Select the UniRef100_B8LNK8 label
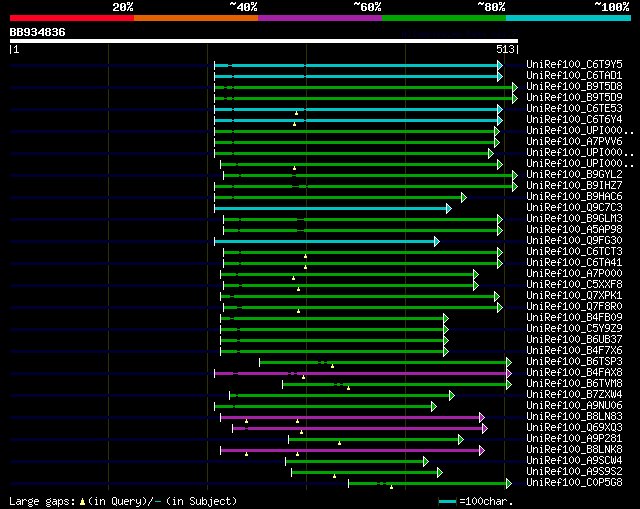 [x=574, y=450]
